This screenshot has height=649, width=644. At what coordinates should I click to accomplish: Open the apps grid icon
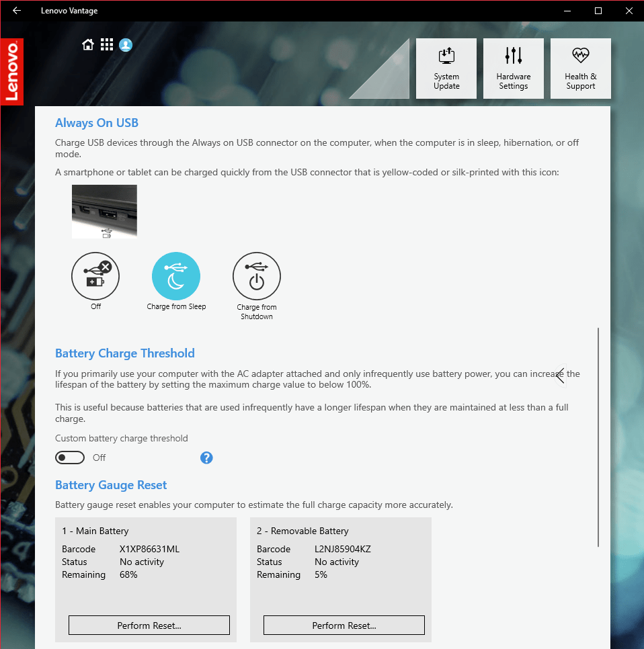pyautogui.click(x=107, y=45)
